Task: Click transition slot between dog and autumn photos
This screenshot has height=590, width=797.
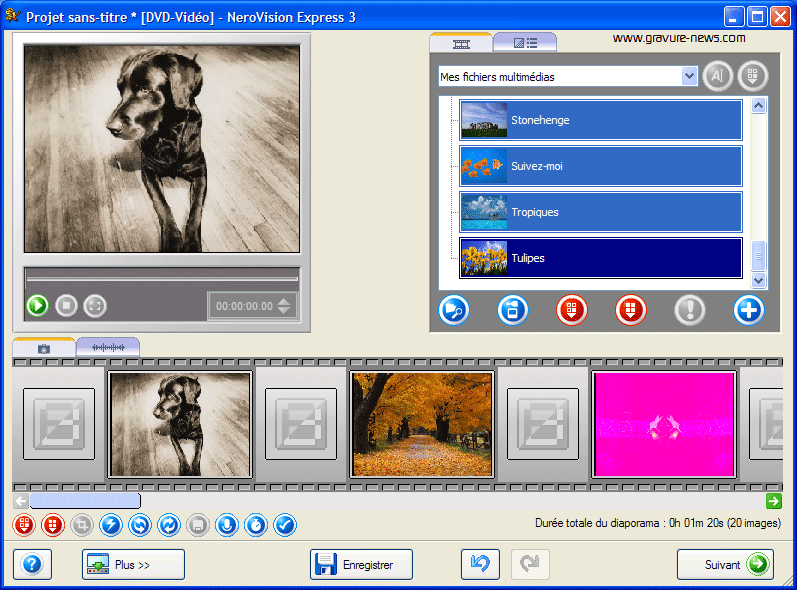Action: 301,424
